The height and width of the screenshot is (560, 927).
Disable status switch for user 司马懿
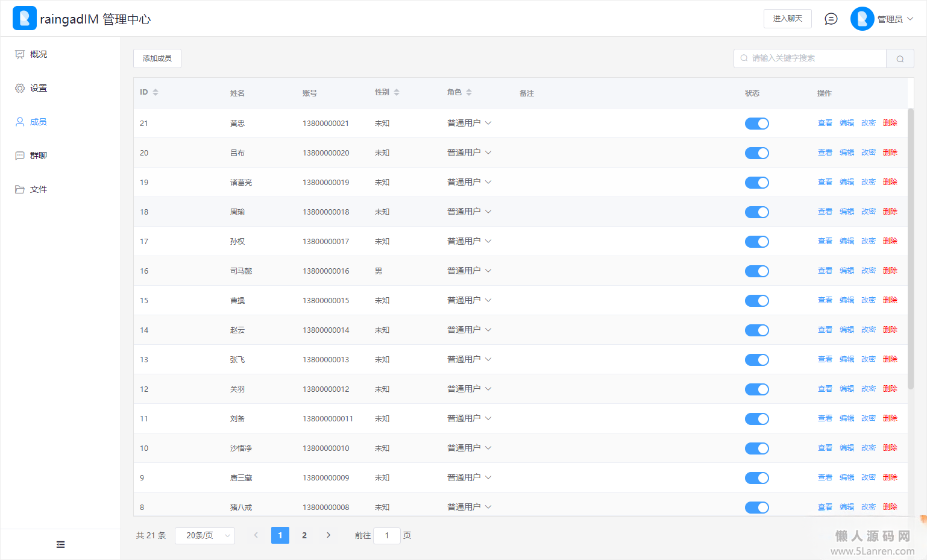tap(756, 271)
